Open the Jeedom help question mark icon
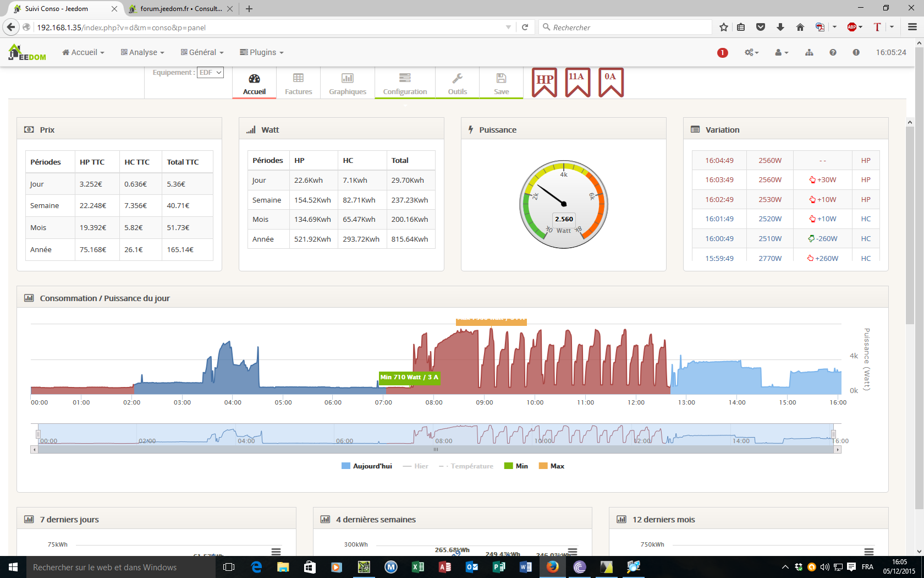The height and width of the screenshot is (578, 924). (833, 52)
